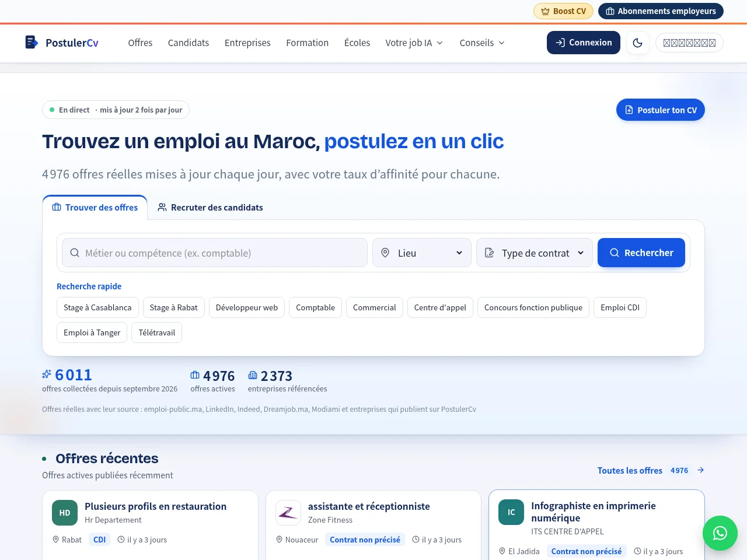
Task: Click the Zone Fitness company logo
Action: point(288,513)
